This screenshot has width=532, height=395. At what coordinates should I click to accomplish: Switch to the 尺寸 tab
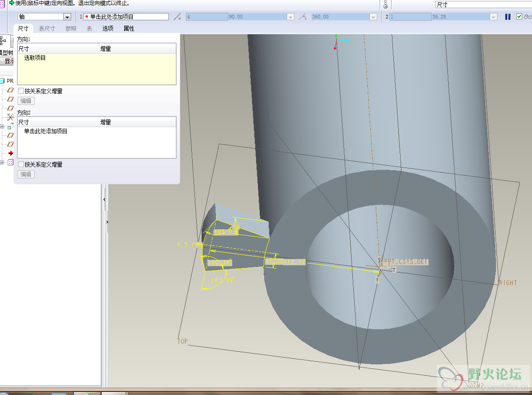(x=23, y=28)
